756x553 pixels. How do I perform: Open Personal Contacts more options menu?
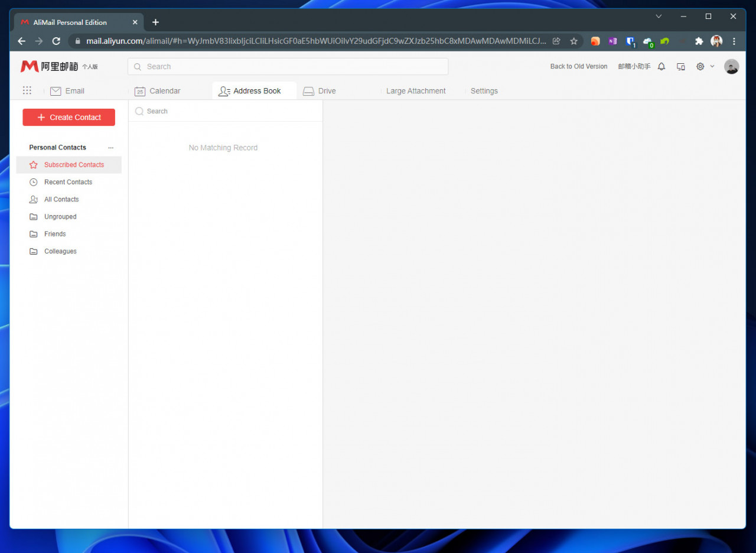tap(110, 148)
